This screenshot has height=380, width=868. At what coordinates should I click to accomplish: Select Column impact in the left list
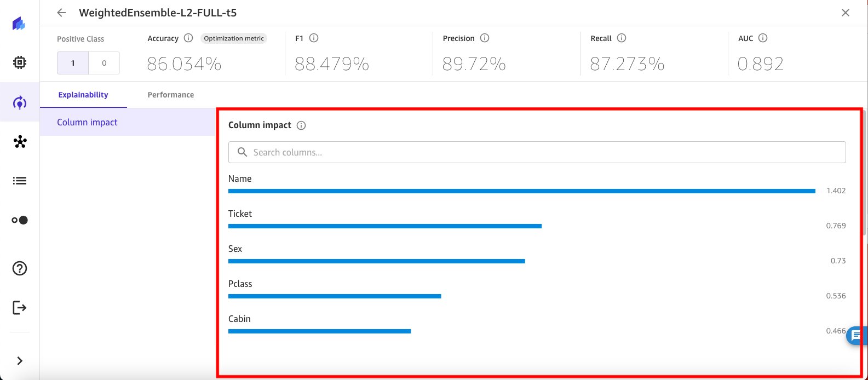pos(128,122)
